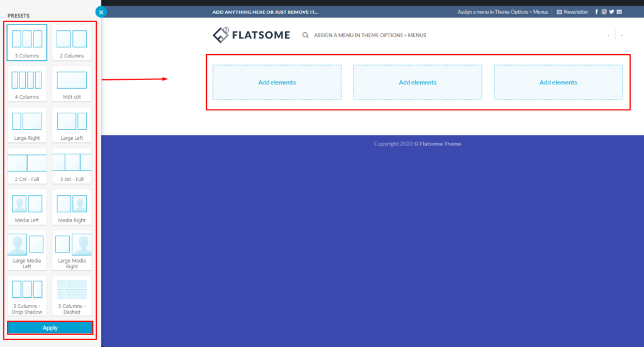Click the Facebook icon in top bar
Image resolution: width=644 pixels, height=347 pixels.
point(596,11)
